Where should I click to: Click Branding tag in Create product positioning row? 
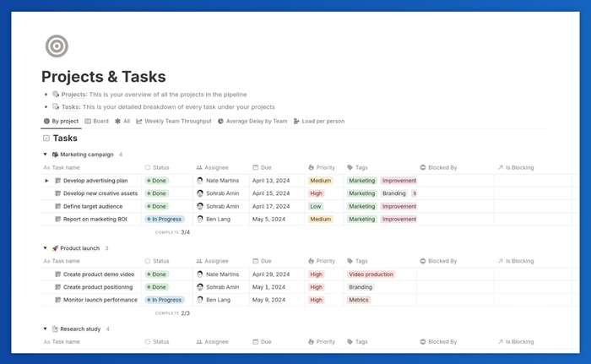[361, 287]
